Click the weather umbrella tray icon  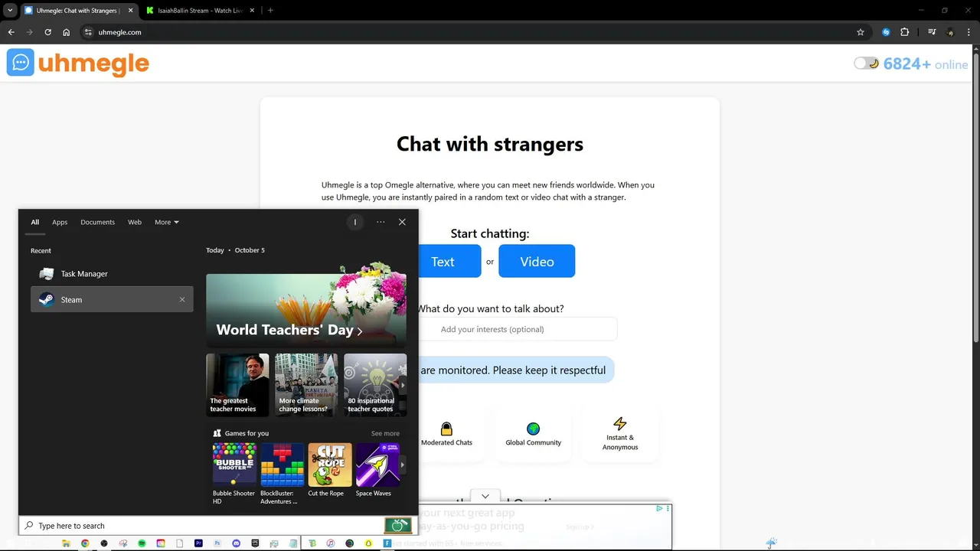[771, 543]
